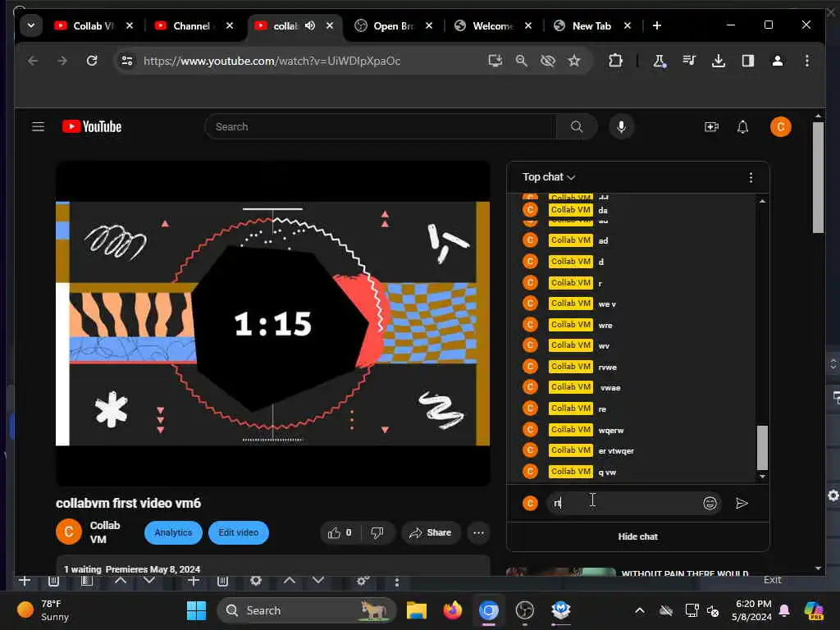Open browser three-dot menu
This screenshot has width=840, height=630.
(807, 61)
